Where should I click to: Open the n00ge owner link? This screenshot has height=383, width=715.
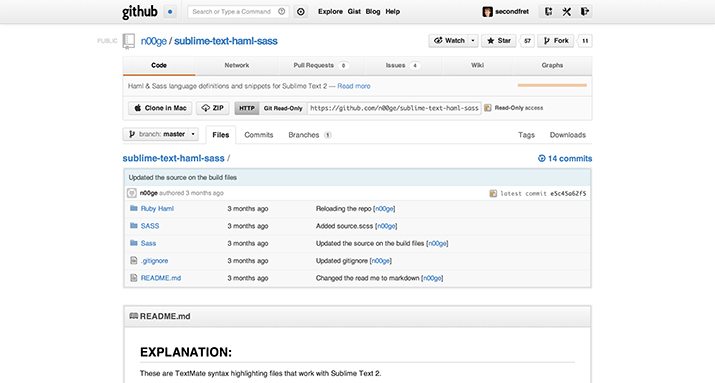(x=154, y=41)
